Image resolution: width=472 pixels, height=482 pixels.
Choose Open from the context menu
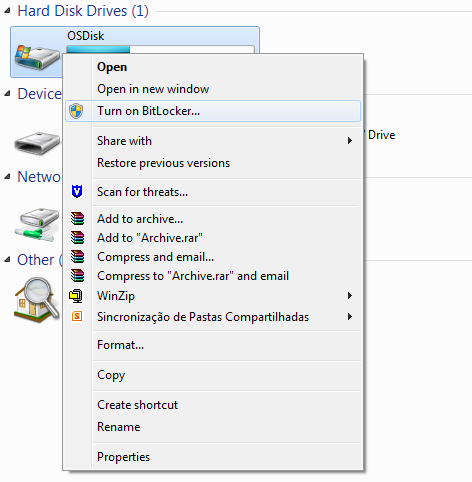pos(213,67)
